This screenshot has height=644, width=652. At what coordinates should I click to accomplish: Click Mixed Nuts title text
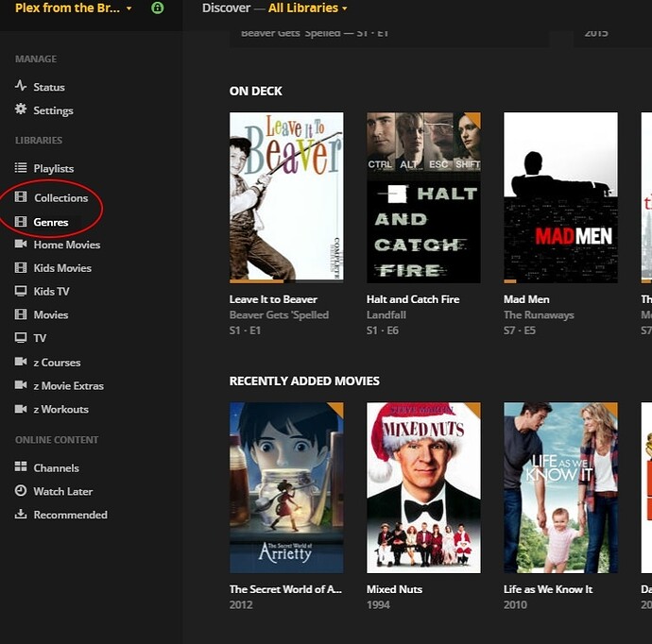[394, 589]
